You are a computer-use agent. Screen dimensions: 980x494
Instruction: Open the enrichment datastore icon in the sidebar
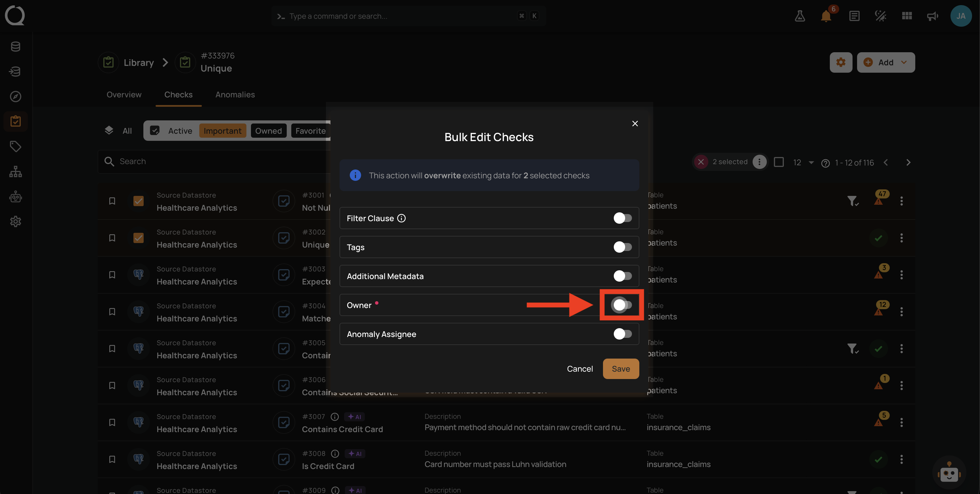(x=15, y=72)
